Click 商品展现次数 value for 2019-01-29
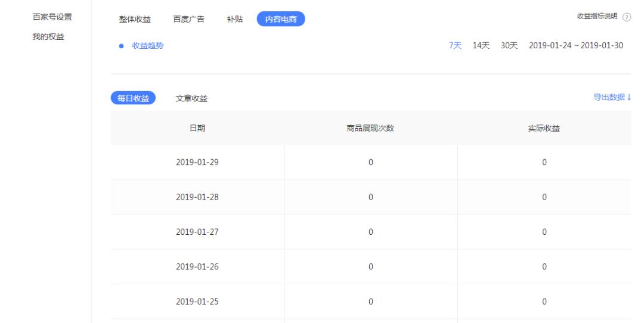 click(371, 162)
